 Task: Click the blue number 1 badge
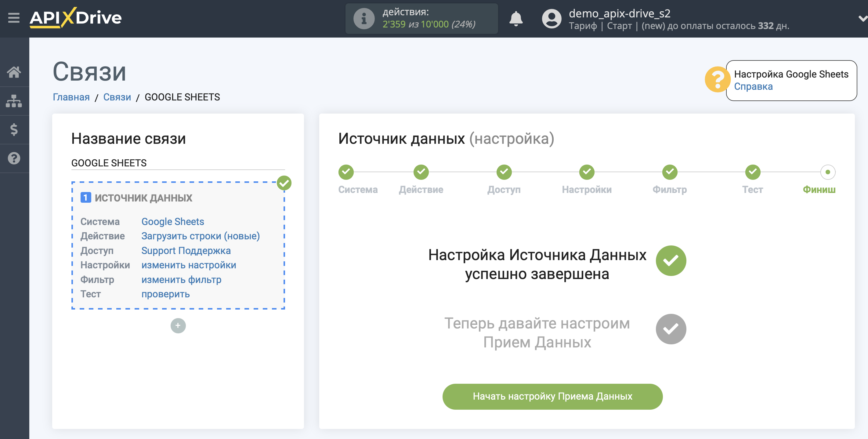tap(85, 198)
